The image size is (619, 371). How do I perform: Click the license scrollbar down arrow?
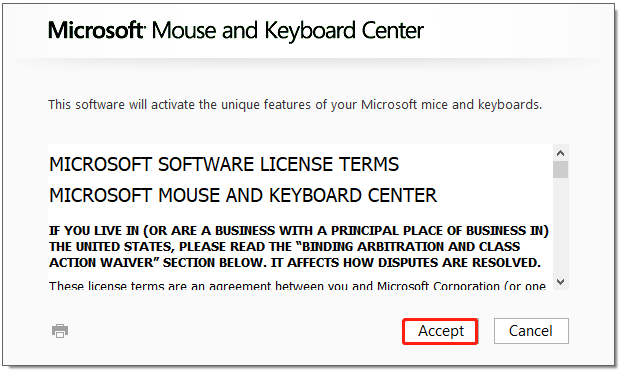pyautogui.click(x=561, y=282)
